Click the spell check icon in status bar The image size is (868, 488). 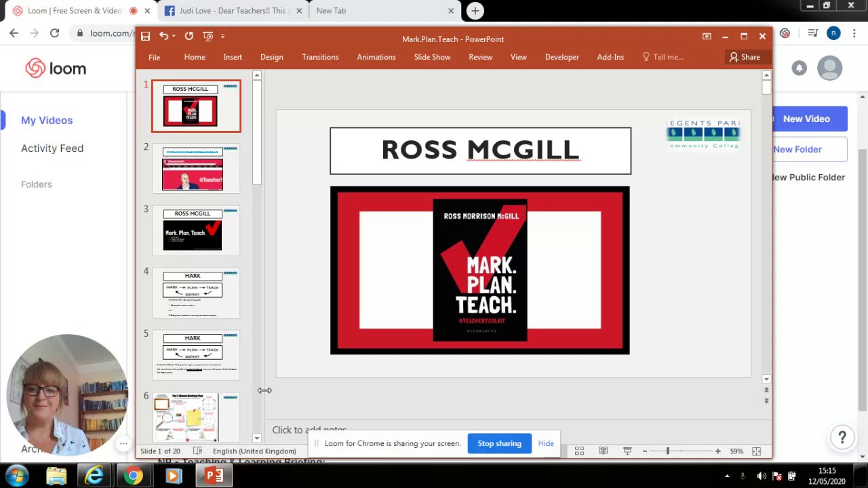coord(197,451)
